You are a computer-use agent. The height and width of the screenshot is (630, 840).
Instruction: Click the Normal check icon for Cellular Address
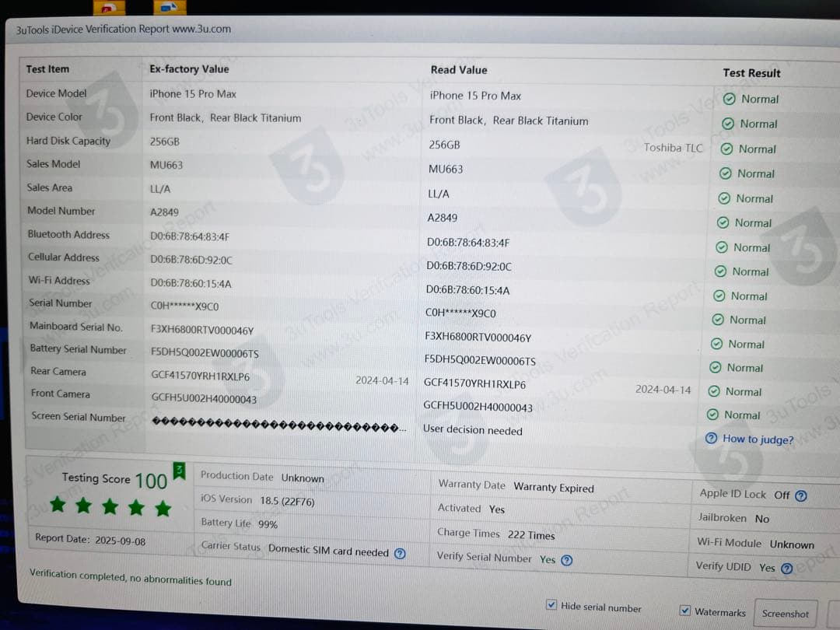click(x=720, y=271)
